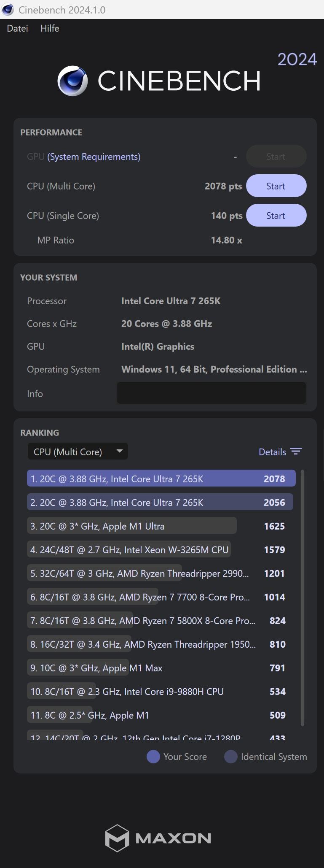Click the Info text input field

(x=211, y=393)
